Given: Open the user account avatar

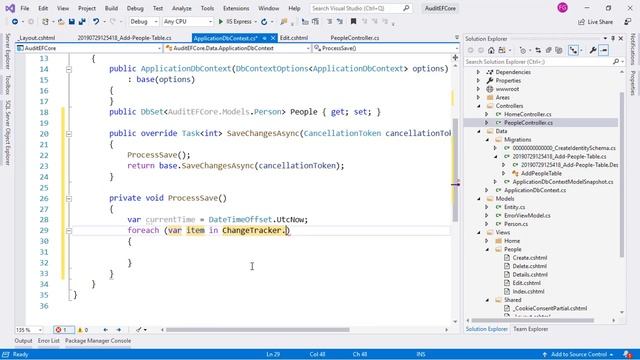Looking at the screenshot, I should pyautogui.click(x=562, y=8).
